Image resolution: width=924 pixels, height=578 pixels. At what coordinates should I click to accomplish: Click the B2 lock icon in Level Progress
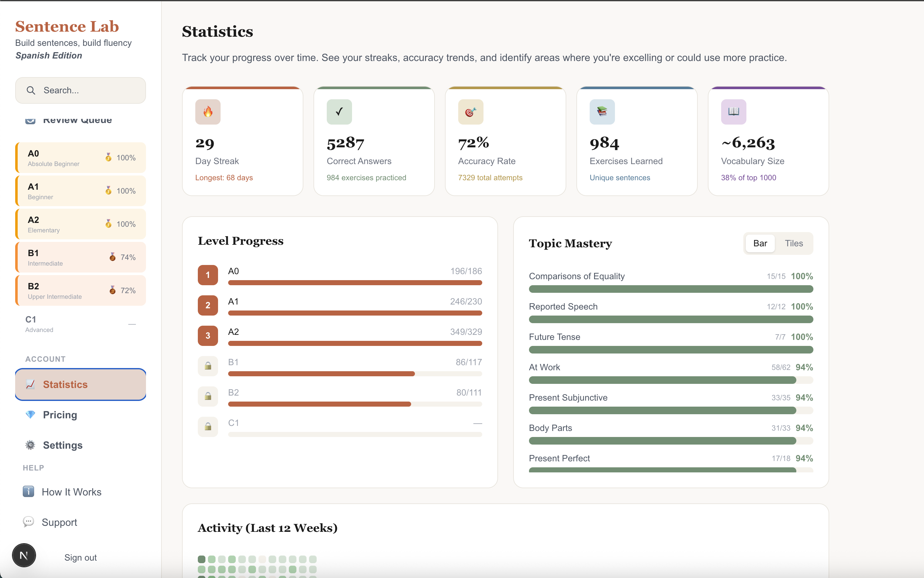point(208,396)
